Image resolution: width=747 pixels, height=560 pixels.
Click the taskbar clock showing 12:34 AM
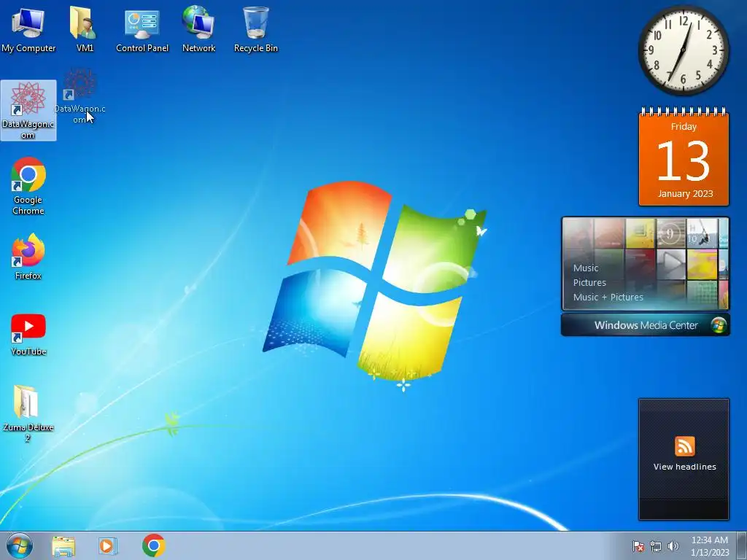click(x=710, y=546)
